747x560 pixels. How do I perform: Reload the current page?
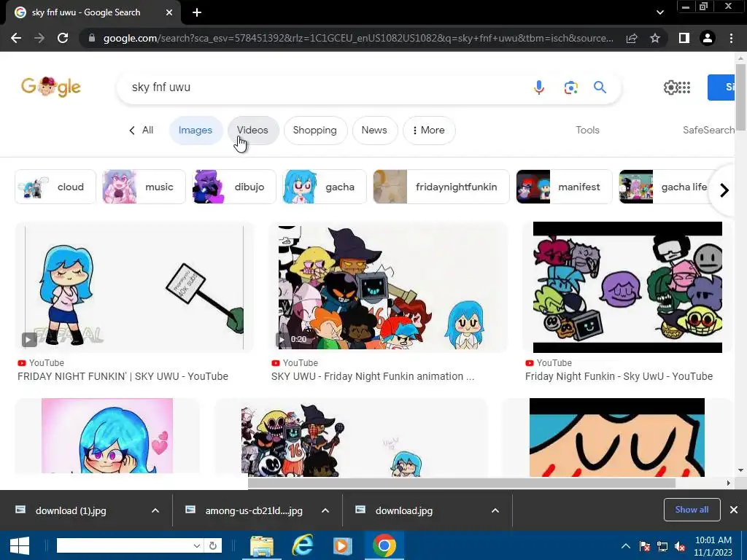click(63, 38)
